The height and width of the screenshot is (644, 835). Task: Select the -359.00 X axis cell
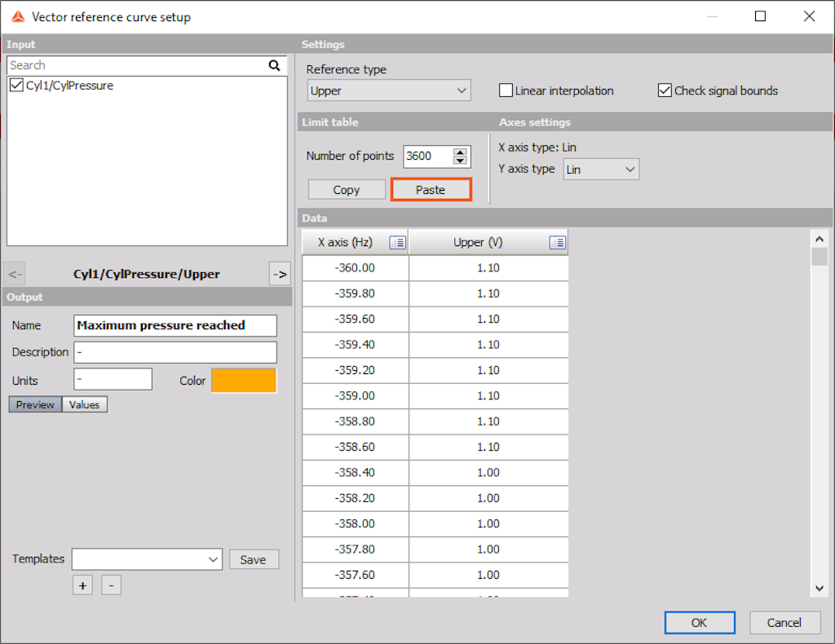click(356, 396)
